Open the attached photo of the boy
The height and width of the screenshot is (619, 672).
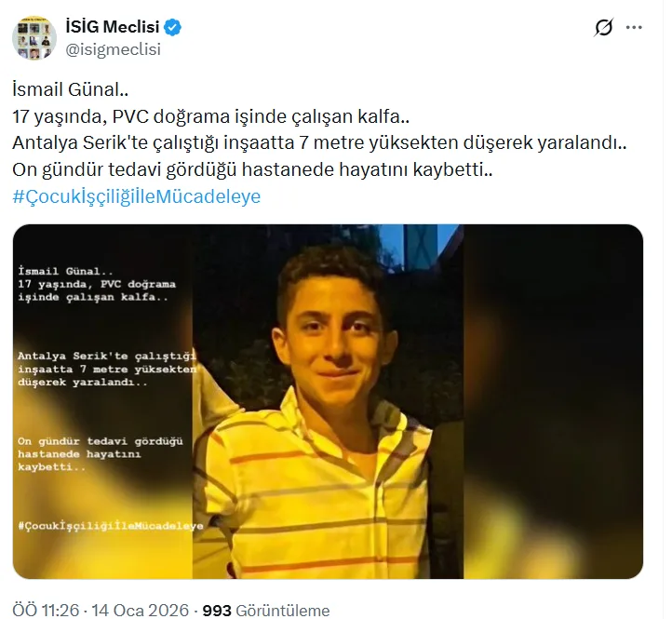pos(328,401)
